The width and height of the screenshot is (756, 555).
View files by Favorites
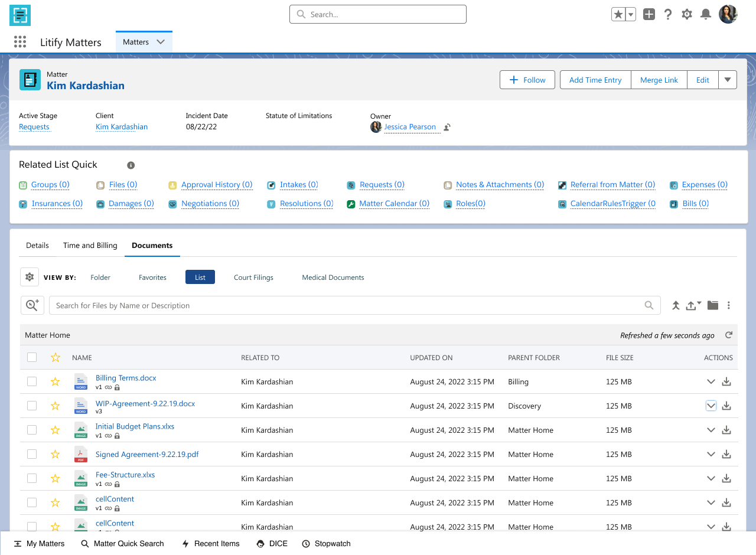point(152,277)
